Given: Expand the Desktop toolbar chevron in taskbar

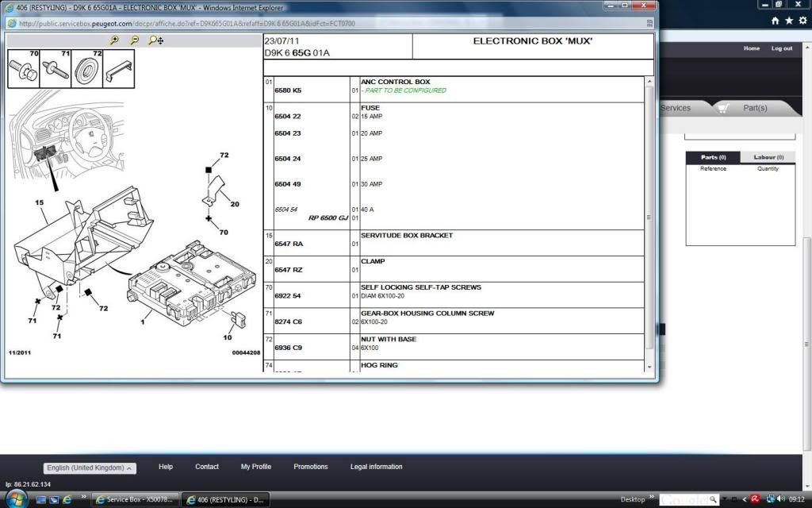Looking at the screenshot, I should [x=652, y=497].
